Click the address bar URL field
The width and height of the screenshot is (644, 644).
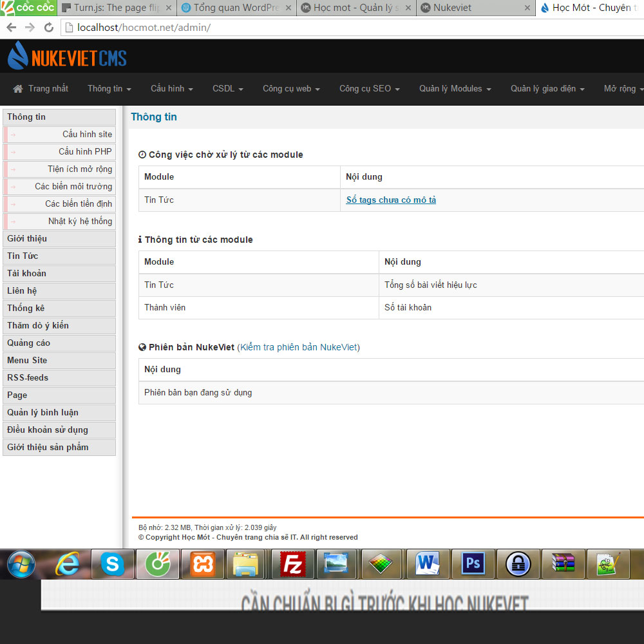tap(353, 28)
